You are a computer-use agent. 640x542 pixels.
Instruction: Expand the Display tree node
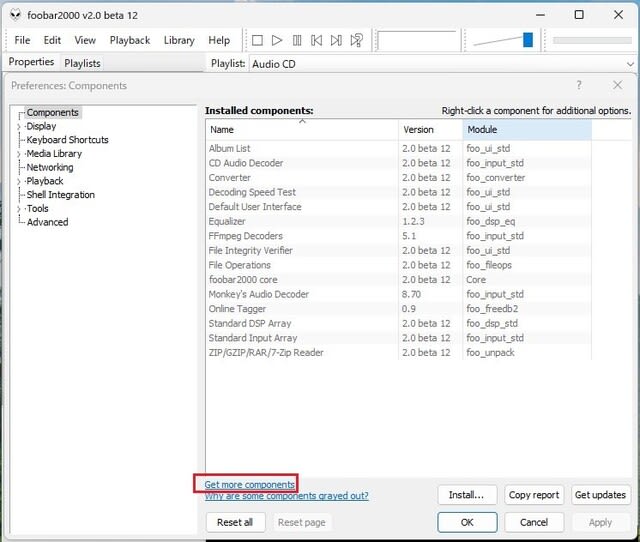19,127
